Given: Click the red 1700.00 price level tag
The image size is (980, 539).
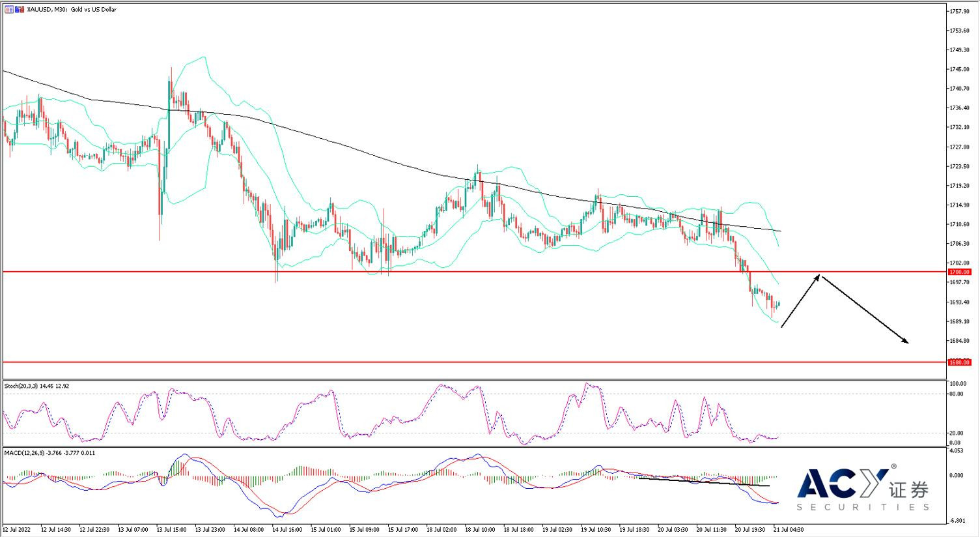Looking at the screenshot, I should 959,272.
